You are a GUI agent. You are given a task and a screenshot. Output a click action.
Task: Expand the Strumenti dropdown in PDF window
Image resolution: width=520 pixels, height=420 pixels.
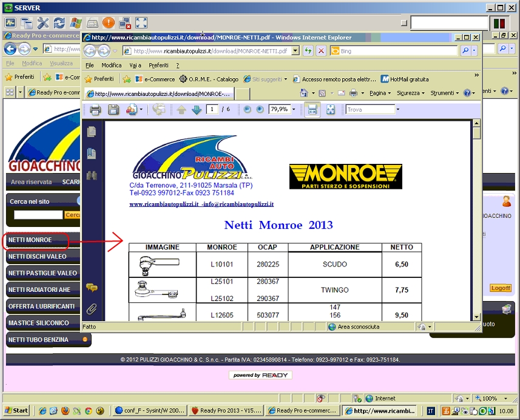(458, 93)
